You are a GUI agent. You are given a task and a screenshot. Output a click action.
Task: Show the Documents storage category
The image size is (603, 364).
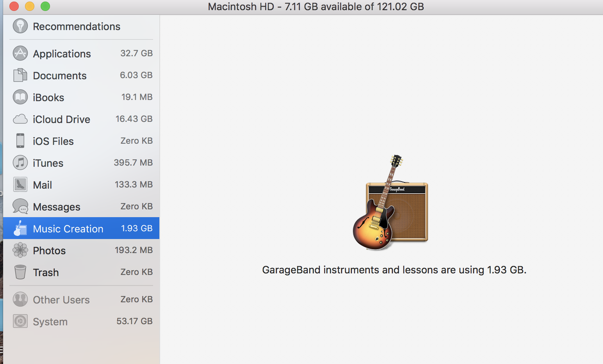[x=81, y=75]
